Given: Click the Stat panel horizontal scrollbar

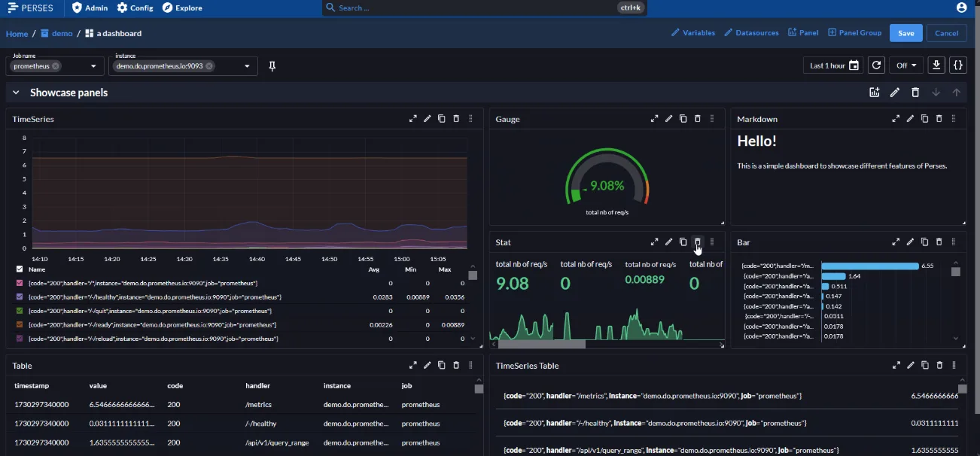Looking at the screenshot, I should pos(541,344).
